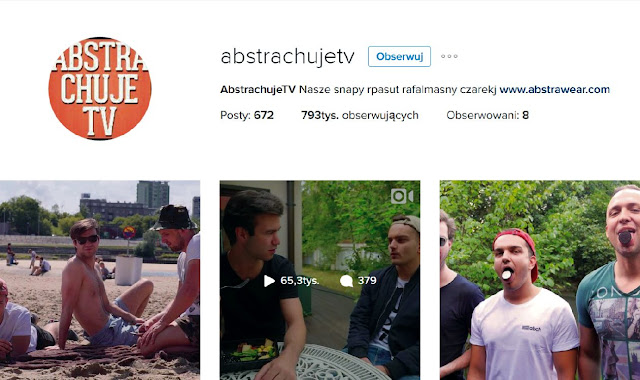Click the man in the bucket hat
The height and width of the screenshot is (380, 640).
pos(175,282)
